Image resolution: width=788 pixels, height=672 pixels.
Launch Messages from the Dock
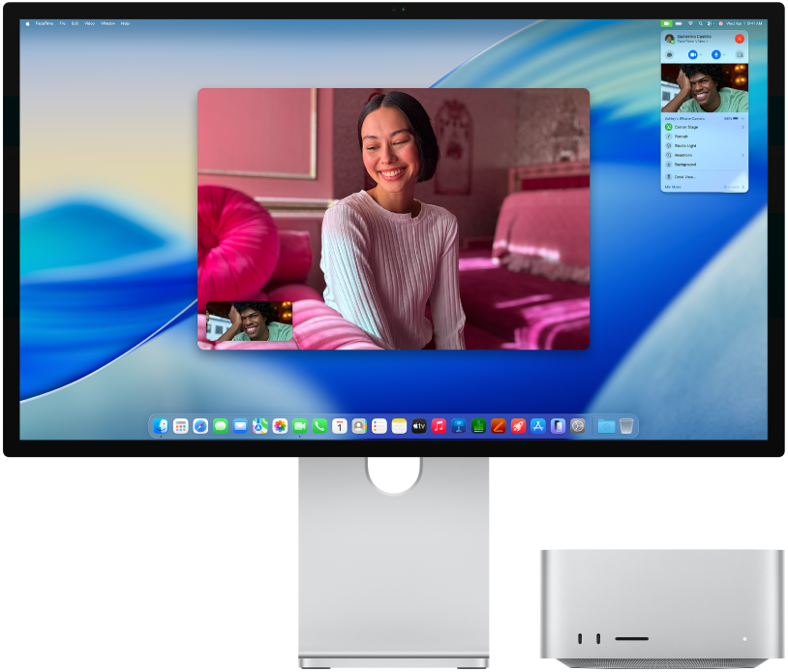click(x=220, y=424)
